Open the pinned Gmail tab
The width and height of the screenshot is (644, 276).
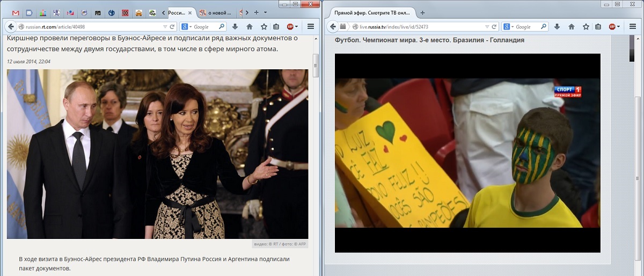click(x=16, y=12)
